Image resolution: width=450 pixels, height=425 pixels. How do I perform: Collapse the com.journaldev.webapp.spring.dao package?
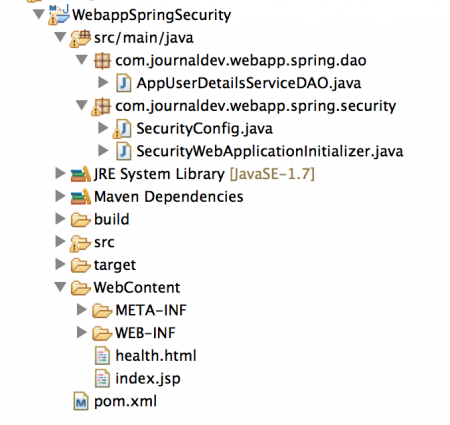[82, 60]
